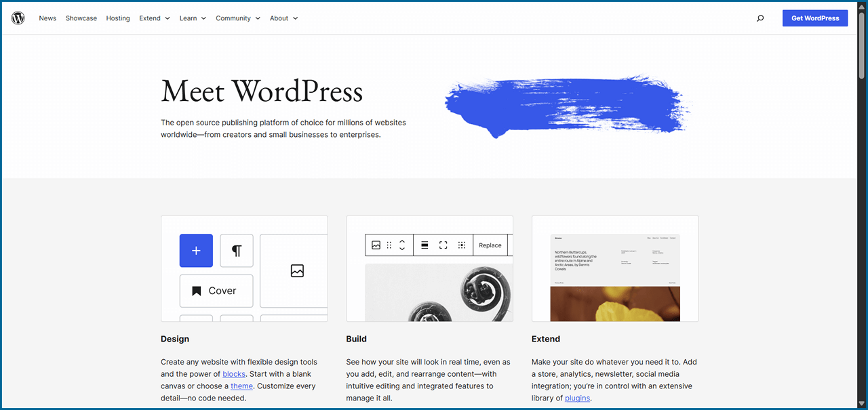
Task: Open the search magnifier icon
Action: click(x=760, y=18)
